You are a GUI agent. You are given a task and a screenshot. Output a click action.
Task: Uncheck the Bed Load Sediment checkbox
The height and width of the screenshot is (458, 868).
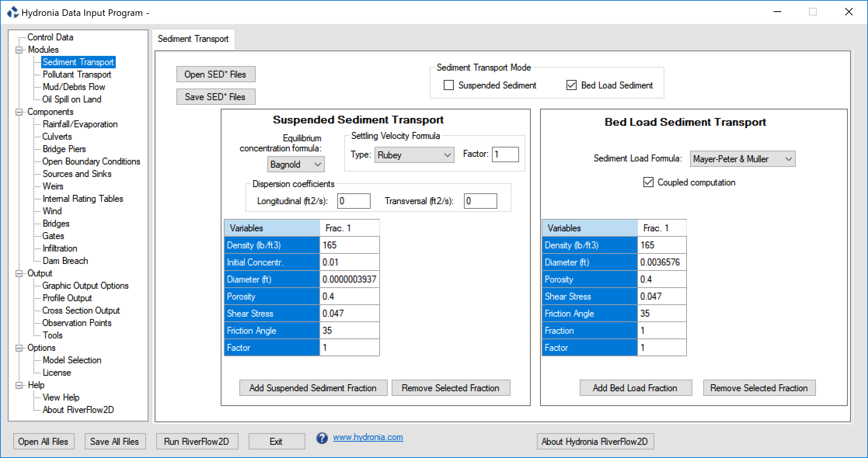(572, 85)
